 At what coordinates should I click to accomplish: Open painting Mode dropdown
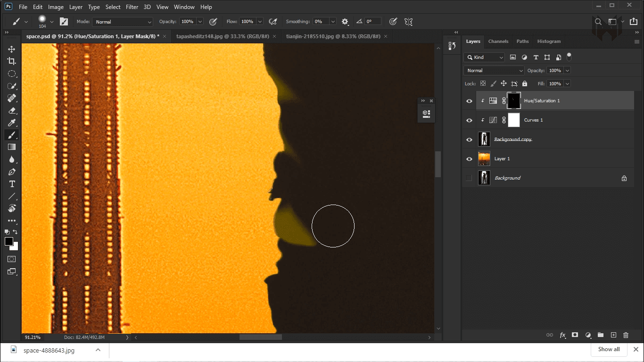[x=123, y=22]
